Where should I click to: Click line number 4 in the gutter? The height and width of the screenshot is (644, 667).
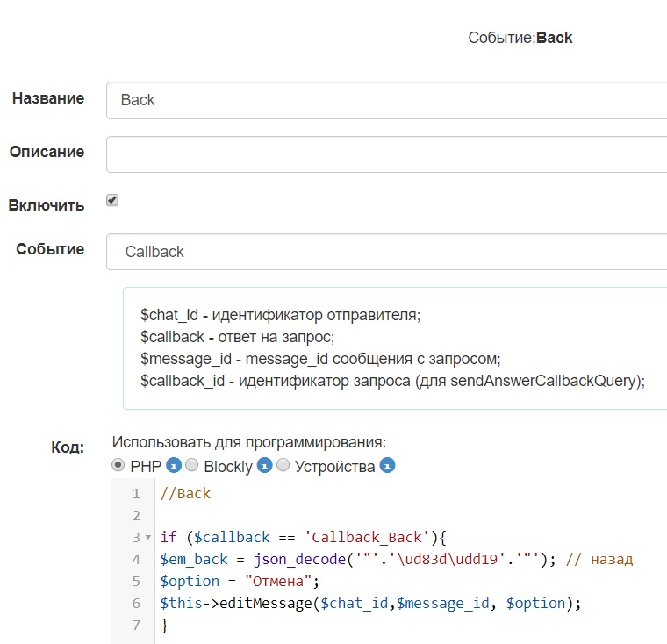point(135,559)
